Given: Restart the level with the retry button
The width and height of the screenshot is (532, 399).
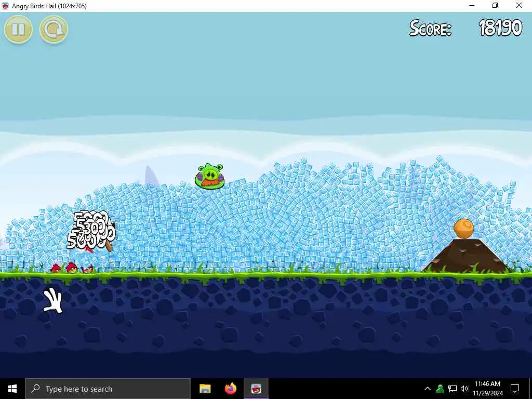Looking at the screenshot, I should pos(54,30).
